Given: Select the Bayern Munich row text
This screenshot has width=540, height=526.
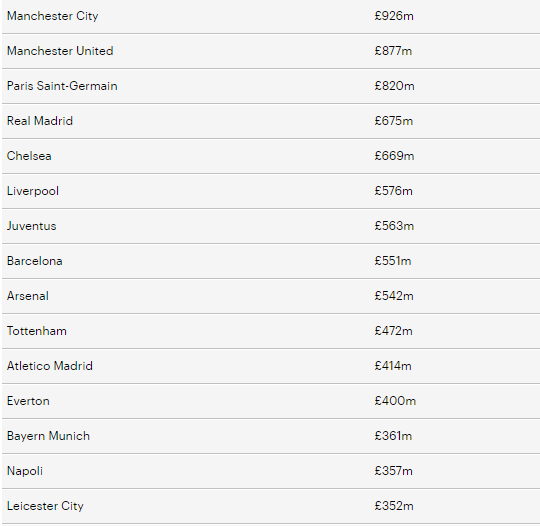Looking at the screenshot, I should 48,436.
